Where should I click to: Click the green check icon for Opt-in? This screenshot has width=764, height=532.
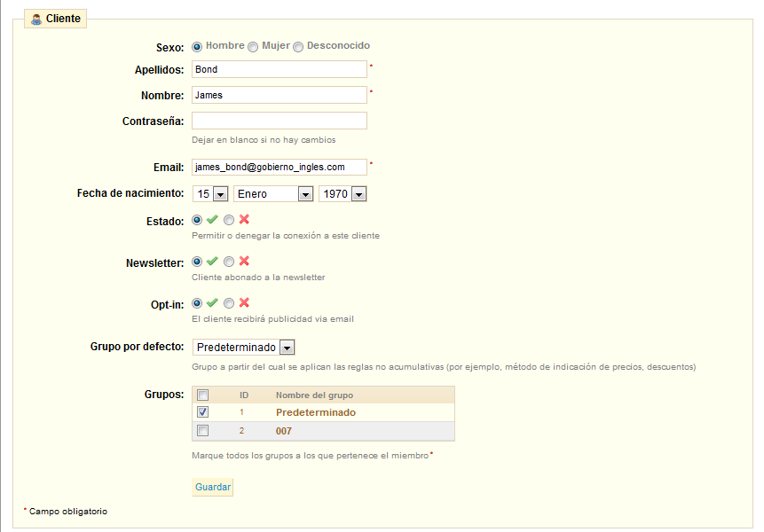212,302
